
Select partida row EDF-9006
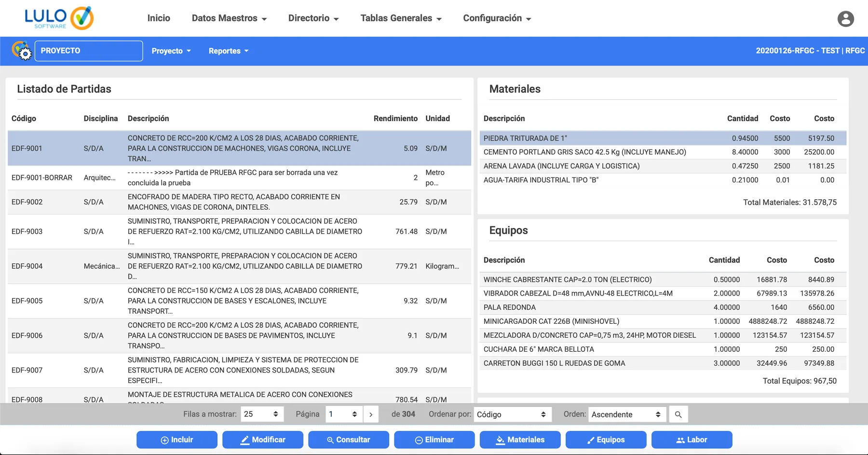(x=239, y=336)
